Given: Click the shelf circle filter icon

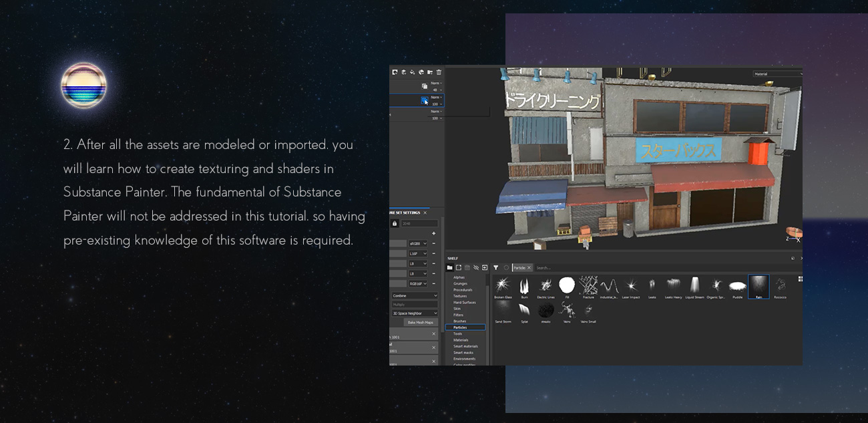Looking at the screenshot, I should click(506, 267).
